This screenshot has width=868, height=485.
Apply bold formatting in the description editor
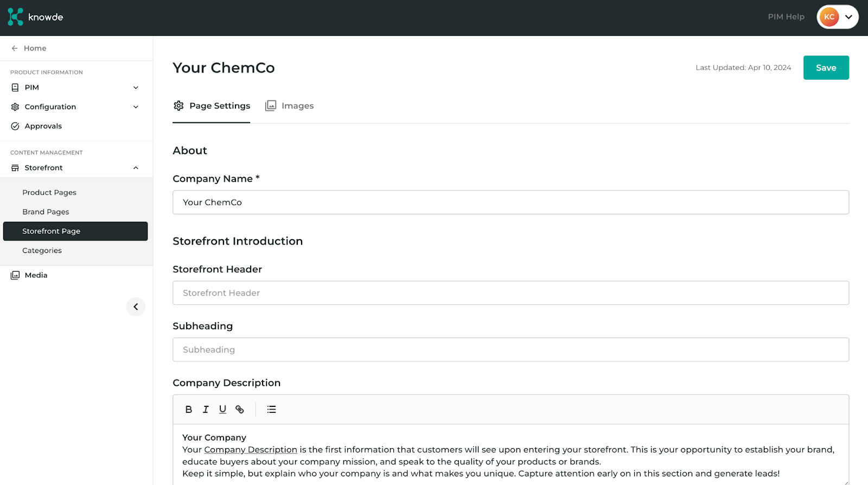tap(189, 410)
